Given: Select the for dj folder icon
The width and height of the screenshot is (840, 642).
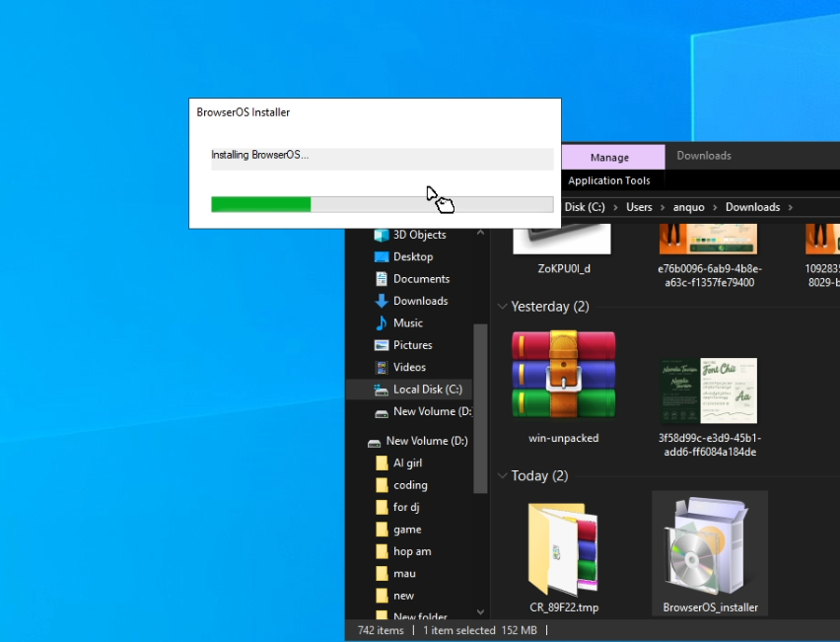Looking at the screenshot, I should [x=382, y=507].
